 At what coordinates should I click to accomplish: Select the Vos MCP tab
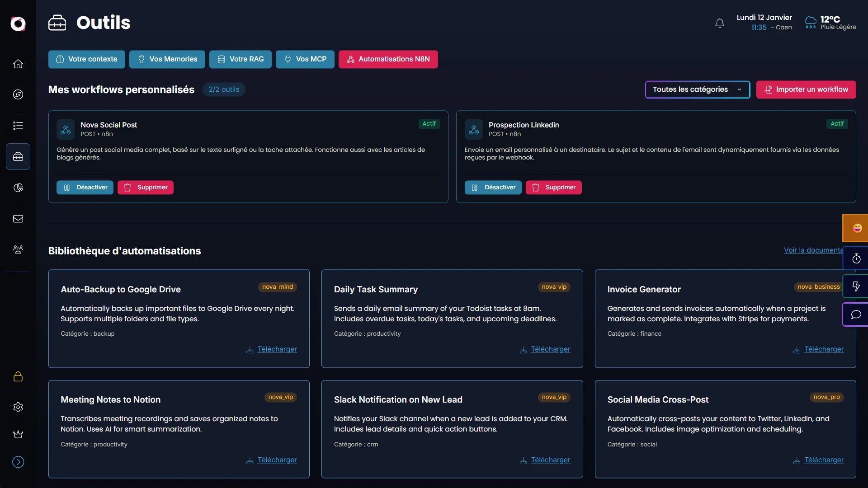pos(305,59)
